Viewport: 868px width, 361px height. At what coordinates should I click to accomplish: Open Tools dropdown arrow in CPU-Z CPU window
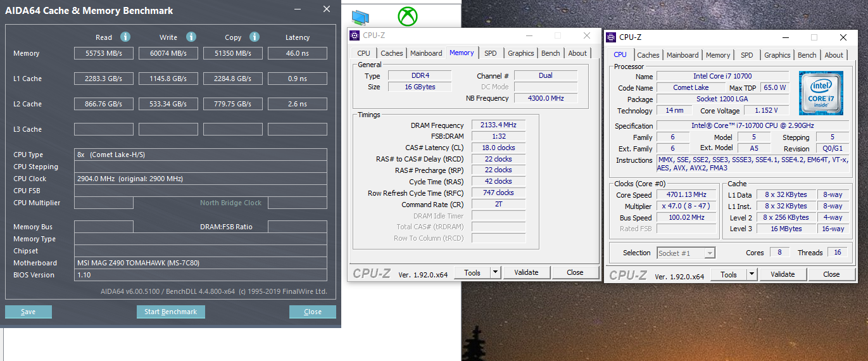pos(752,275)
